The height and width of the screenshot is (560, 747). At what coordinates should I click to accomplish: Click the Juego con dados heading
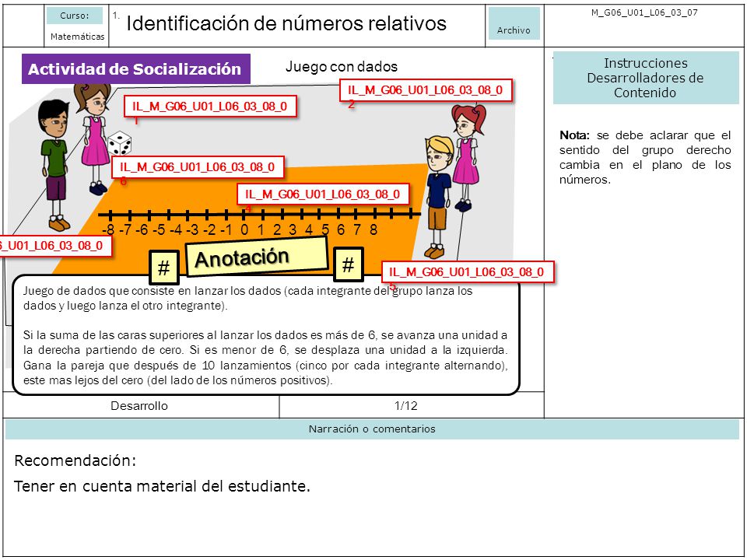342,67
